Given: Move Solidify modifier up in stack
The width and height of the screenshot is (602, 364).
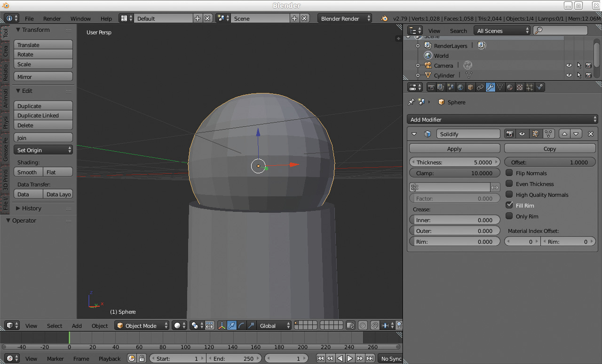Looking at the screenshot, I should 565,134.
